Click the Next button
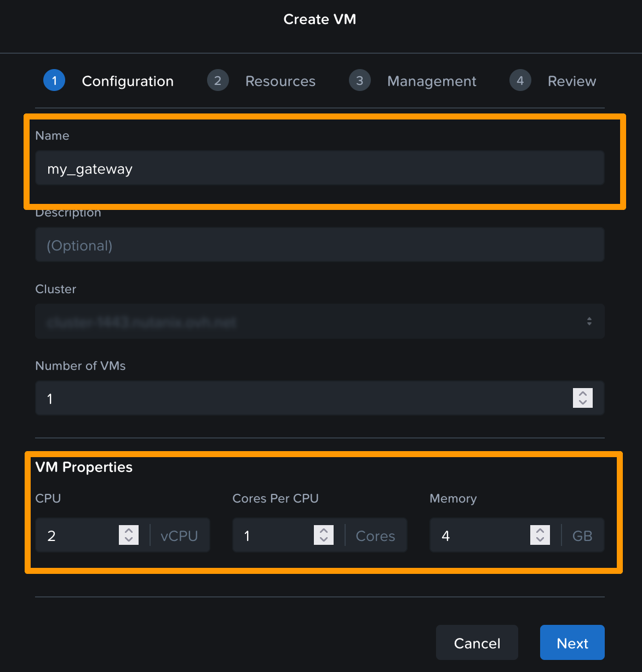Viewport: 642px width, 672px height. [x=572, y=642]
